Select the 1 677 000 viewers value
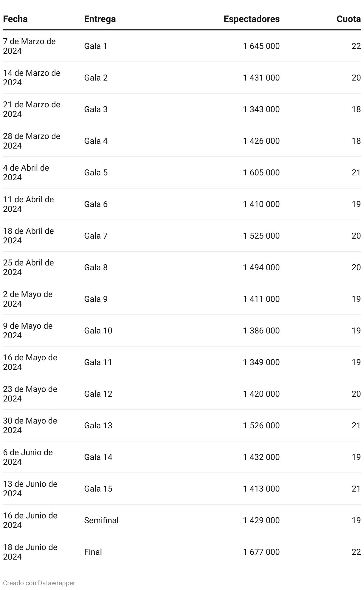This screenshot has height=590, width=364. click(x=261, y=552)
